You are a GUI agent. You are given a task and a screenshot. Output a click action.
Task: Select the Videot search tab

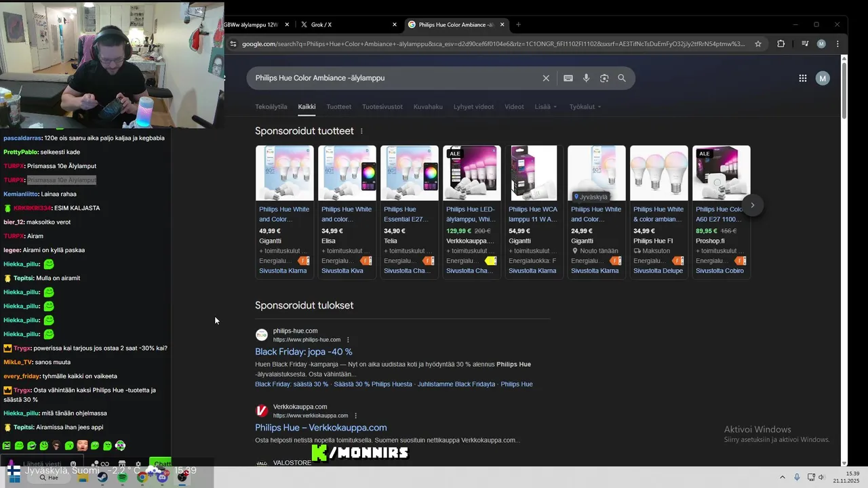tap(514, 107)
